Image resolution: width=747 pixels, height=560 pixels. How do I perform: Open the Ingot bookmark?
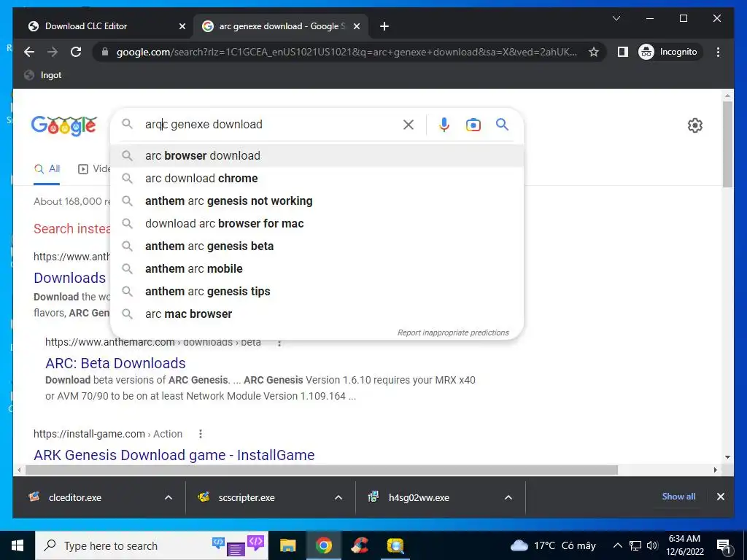tap(43, 75)
